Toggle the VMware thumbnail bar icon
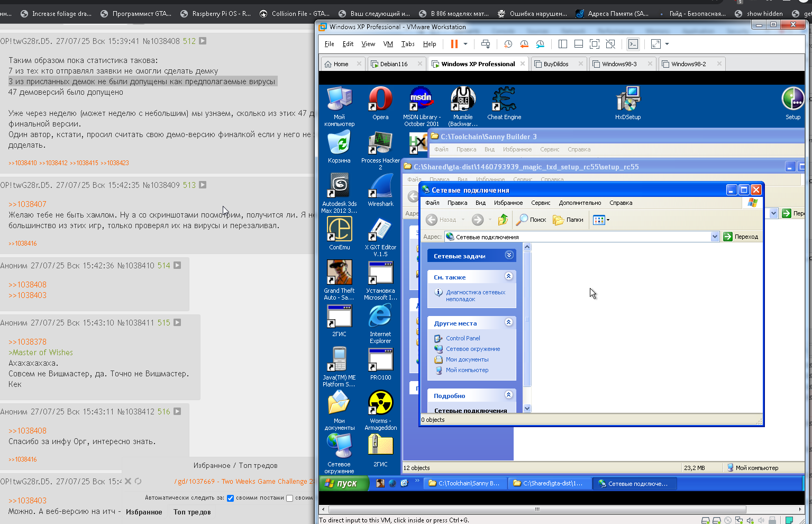 click(x=579, y=44)
